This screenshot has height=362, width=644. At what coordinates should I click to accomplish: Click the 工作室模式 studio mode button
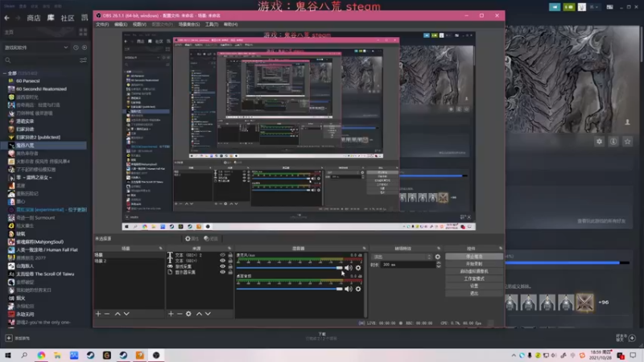(474, 278)
